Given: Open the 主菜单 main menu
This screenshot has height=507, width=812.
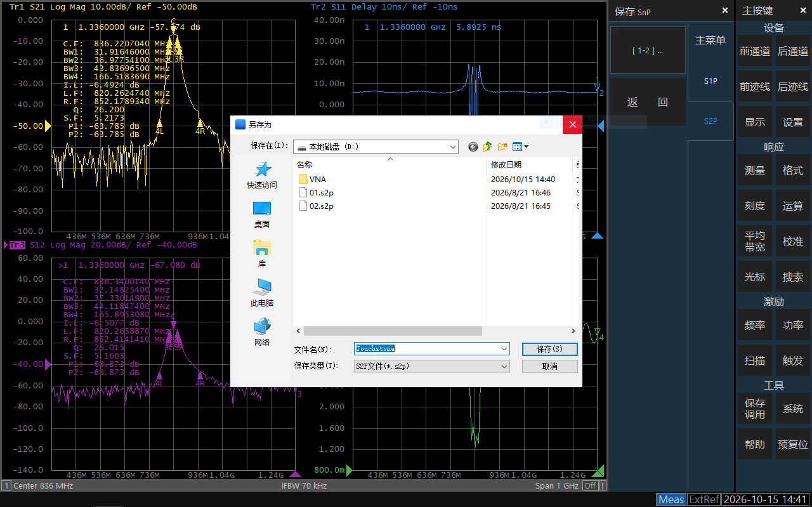Looking at the screenshot, I should coord(710,41).
